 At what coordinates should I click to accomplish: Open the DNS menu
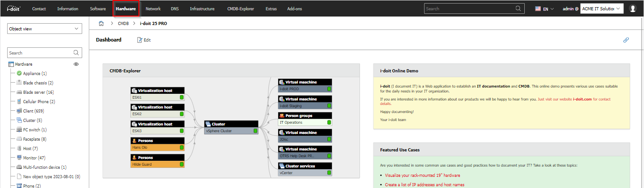175,8
